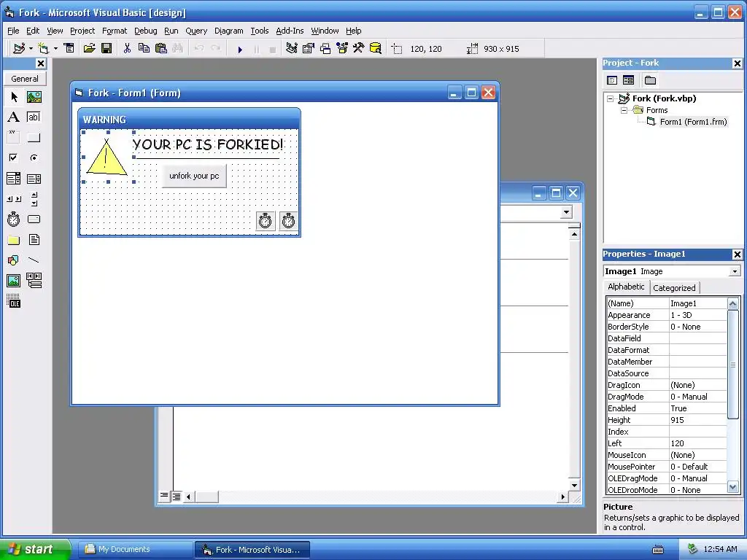
Task: Select the horizontal scrollbar control tool
Action: click(x=14, y=199)
